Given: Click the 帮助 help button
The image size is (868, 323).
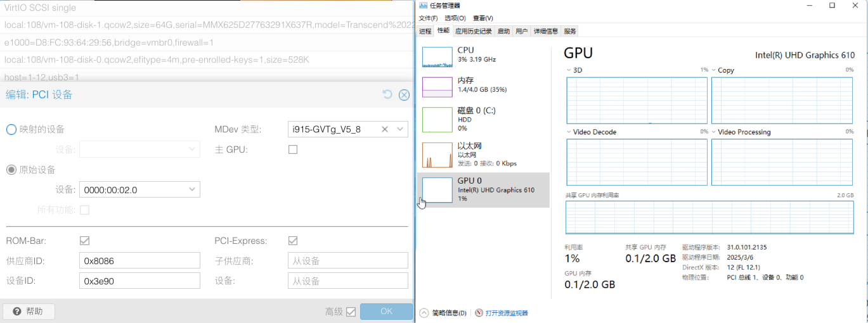Looking at the screenshot, I should coord(29,312).
